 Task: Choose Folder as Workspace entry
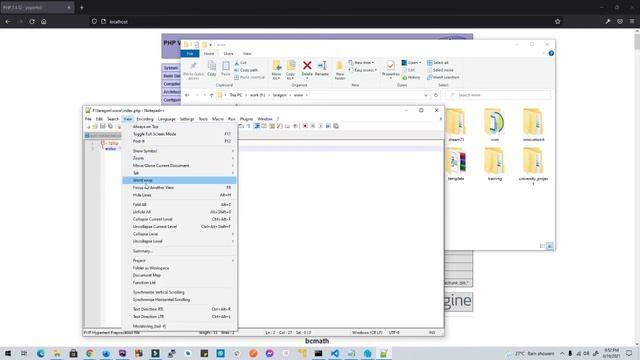[179, 268]
